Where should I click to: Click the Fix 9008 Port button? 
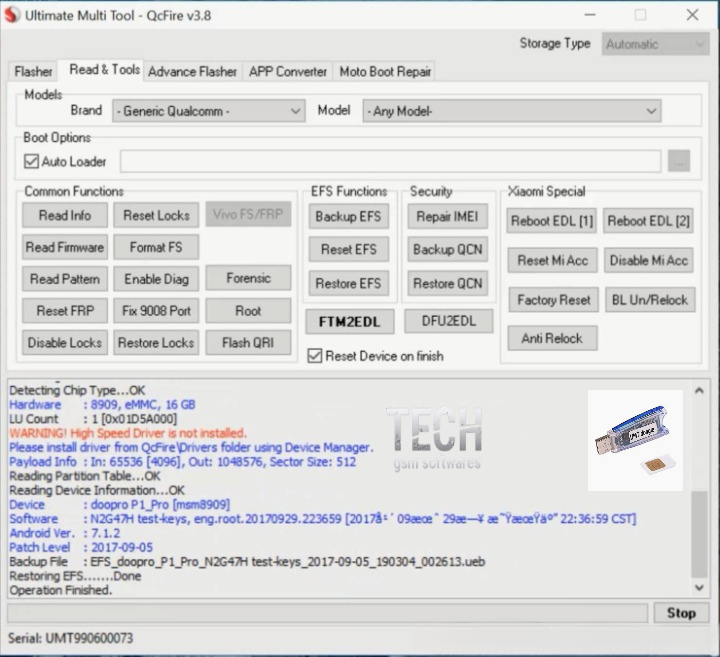click(156, 310)
